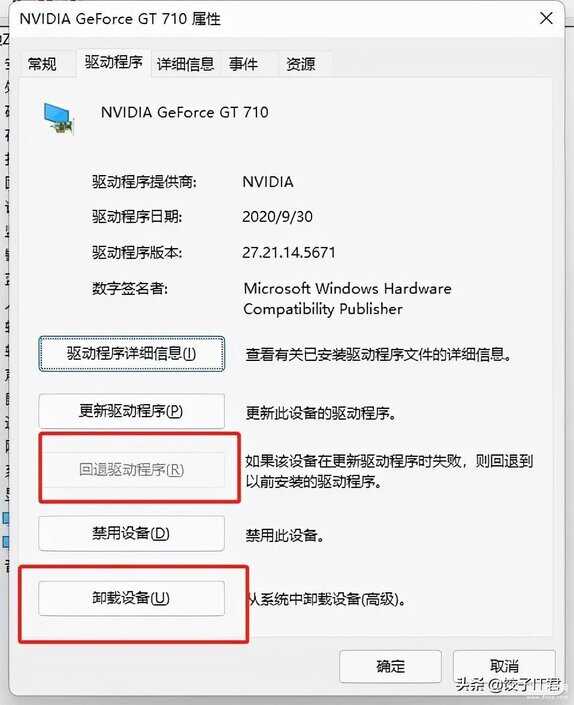
Task: Click the 更新驱动程序(P) button
Action: (132, 411)
